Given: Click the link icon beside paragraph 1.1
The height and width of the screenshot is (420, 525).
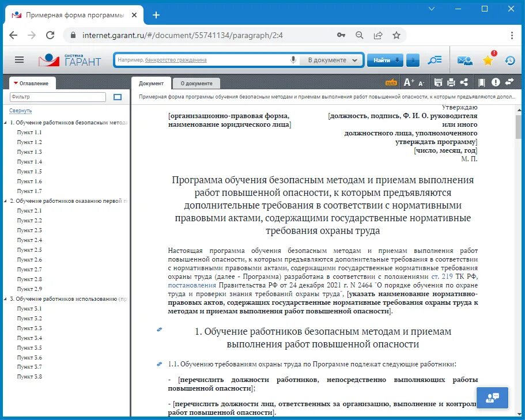Looking at the screenshot, I should click(160, 364).
